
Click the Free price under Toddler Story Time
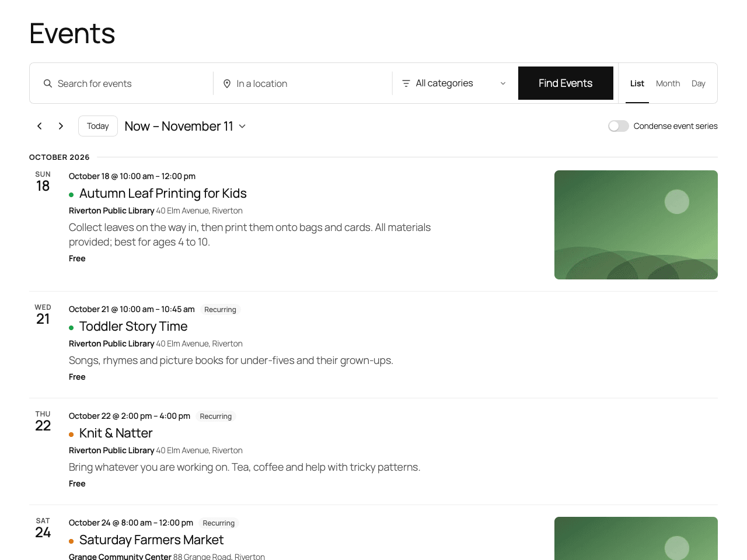77,377
